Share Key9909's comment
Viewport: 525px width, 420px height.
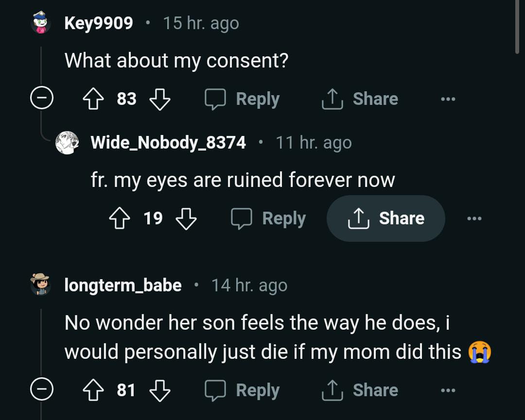(360, 99)
